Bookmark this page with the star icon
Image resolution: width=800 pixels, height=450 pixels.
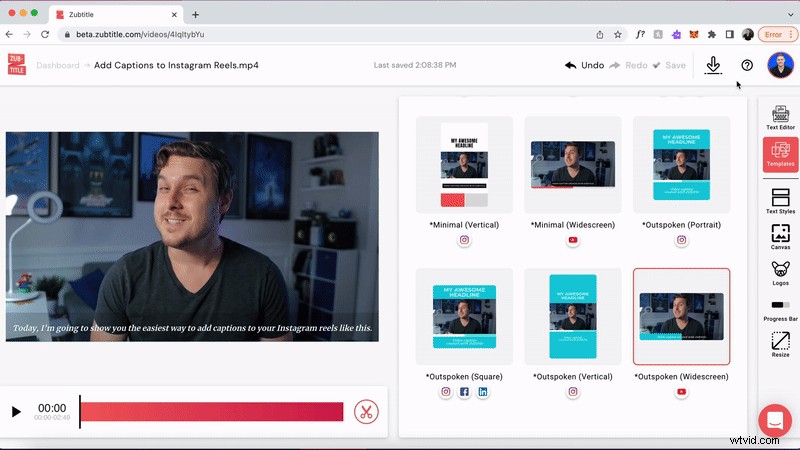click(618, 34)
